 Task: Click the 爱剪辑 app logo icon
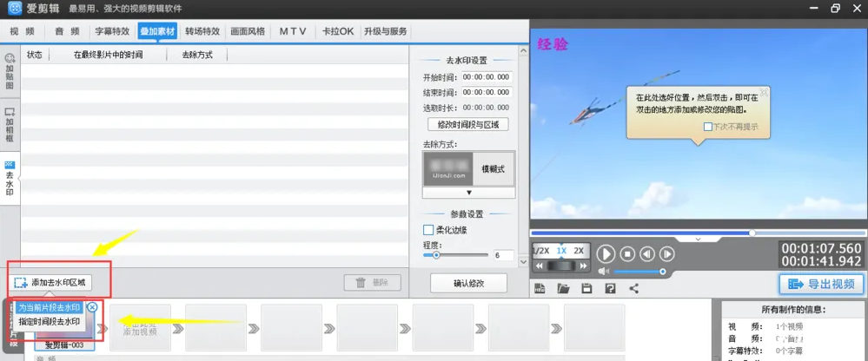(15, 9)
